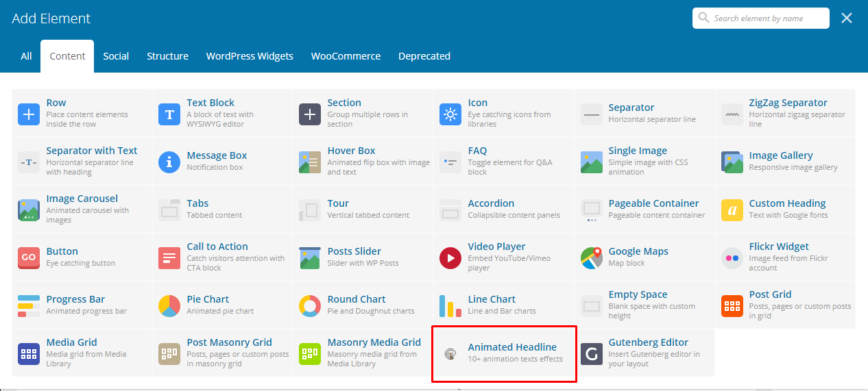Click the Image Carousel icon
The width and height of the screenshot is (868, 391).
click(x=29, y=210)
